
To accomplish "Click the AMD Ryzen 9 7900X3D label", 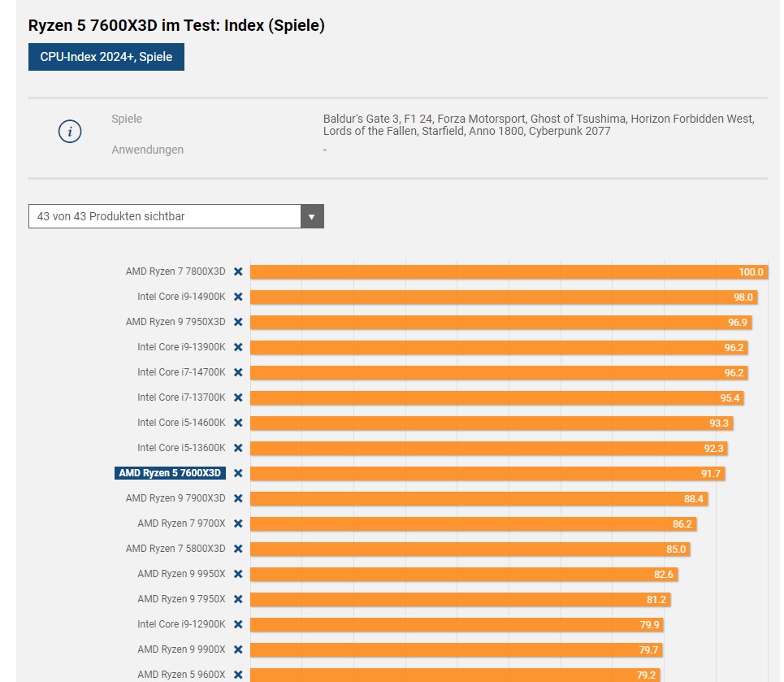I will click(x=175, y=497).
